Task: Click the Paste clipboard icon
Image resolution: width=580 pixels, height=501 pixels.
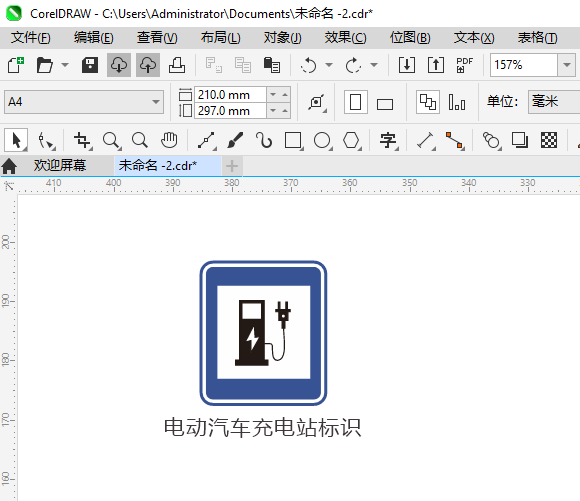Action: pyautogui.click(x=272, y=65)
